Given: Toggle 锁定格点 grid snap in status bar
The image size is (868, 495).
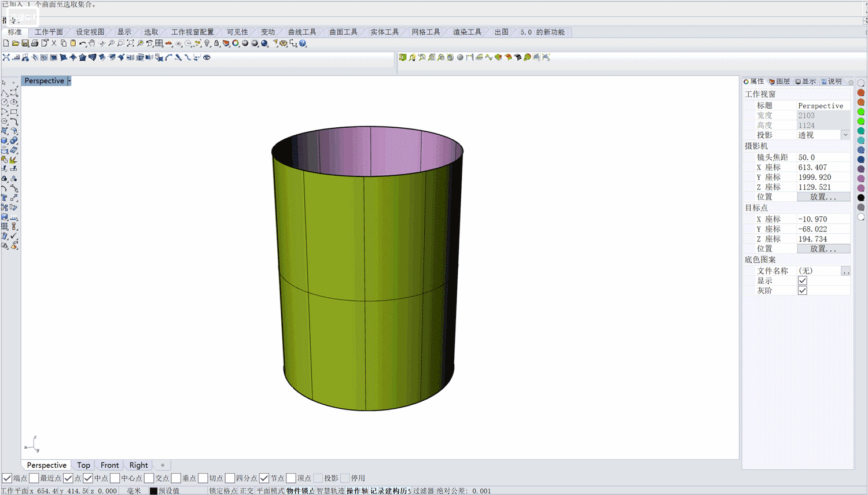Looking at the screenshot, I should (223, 491).
